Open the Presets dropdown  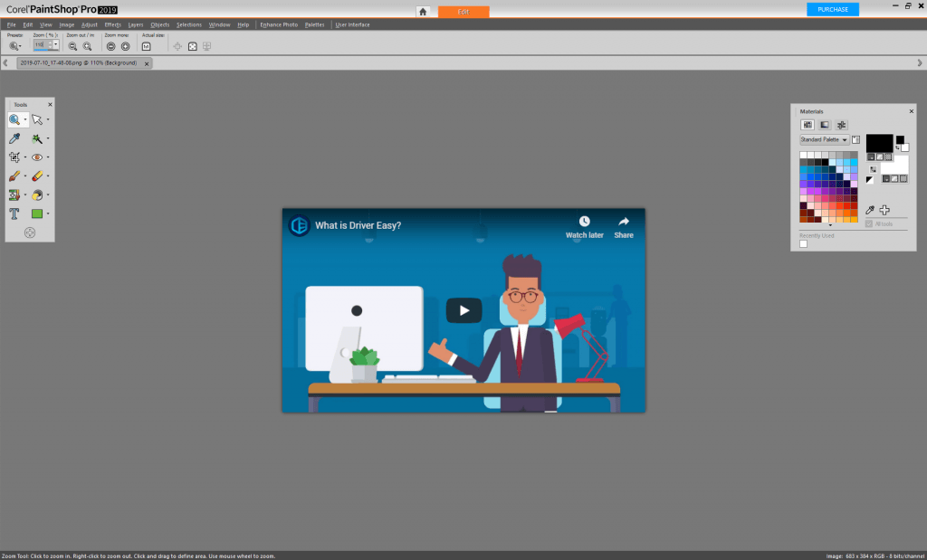click(x=14, y=46)
